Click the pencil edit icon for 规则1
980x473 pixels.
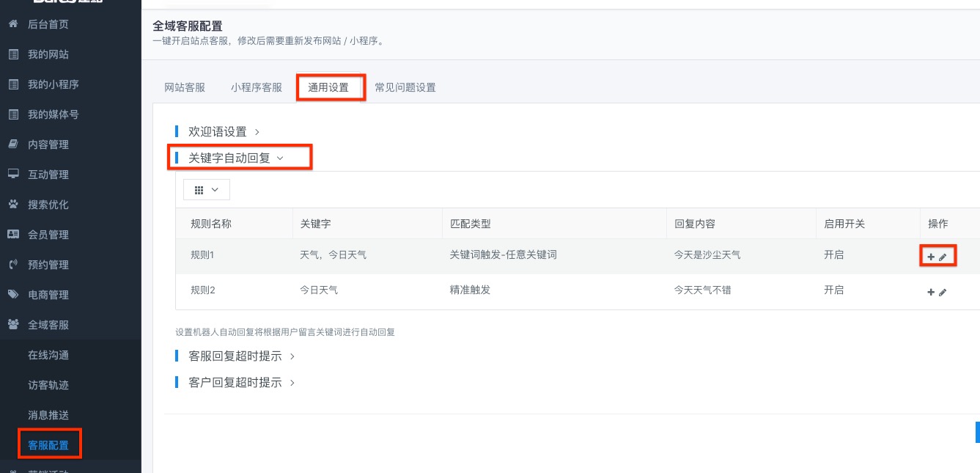pos(943,257)
